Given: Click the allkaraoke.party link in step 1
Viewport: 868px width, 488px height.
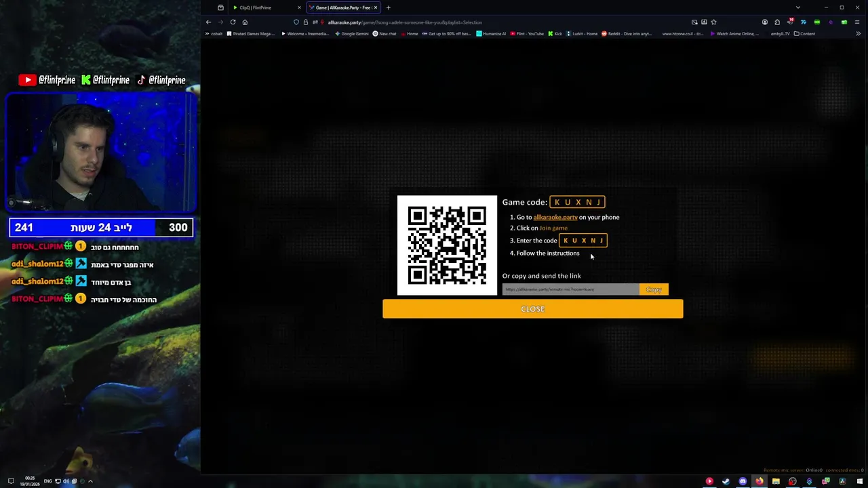Looking at the screenshot, I should click(555, 217).
